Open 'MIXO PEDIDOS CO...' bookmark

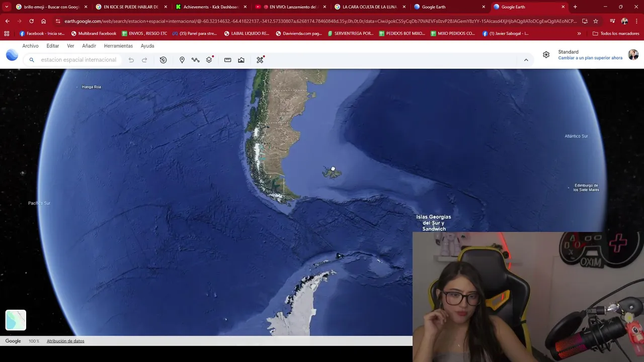point(453,33)
